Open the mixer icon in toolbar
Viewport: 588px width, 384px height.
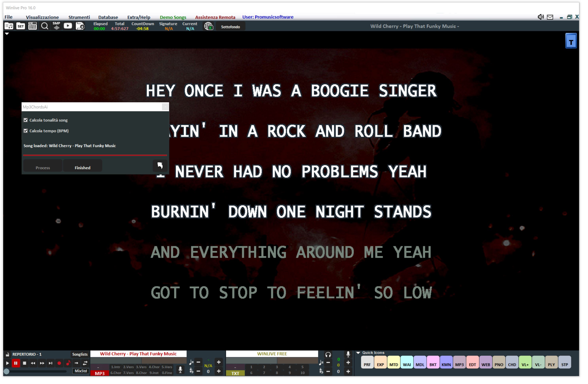(33, 26)
